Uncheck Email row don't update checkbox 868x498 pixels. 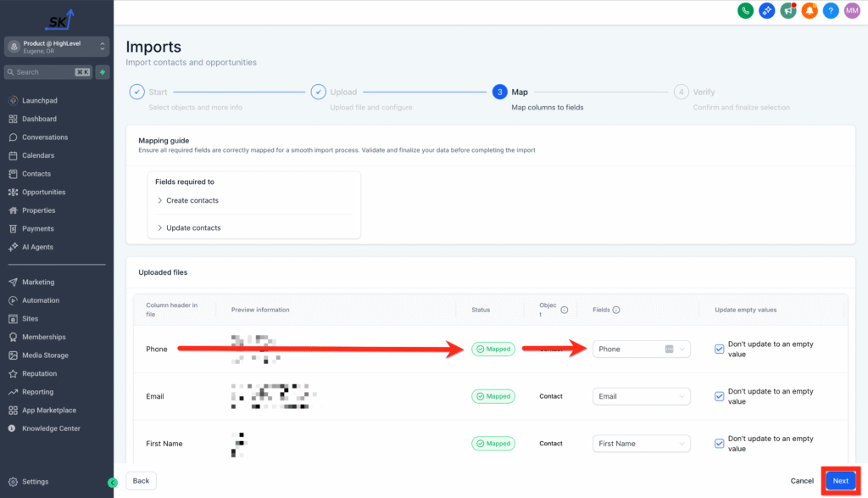(x=720, y=396)
